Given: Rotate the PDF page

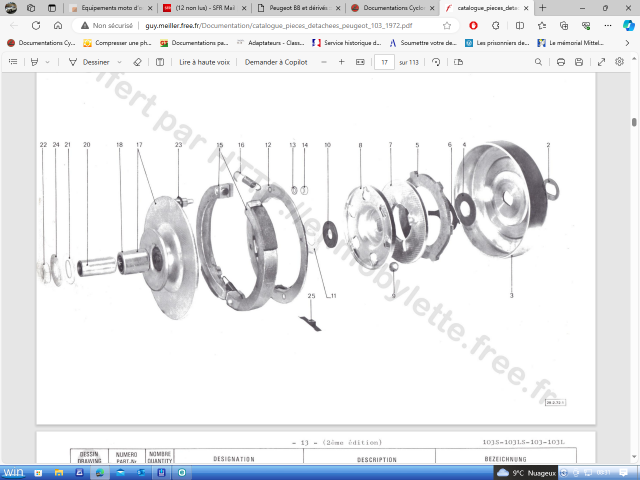Looking at the screenshot, I should [435, 62].
